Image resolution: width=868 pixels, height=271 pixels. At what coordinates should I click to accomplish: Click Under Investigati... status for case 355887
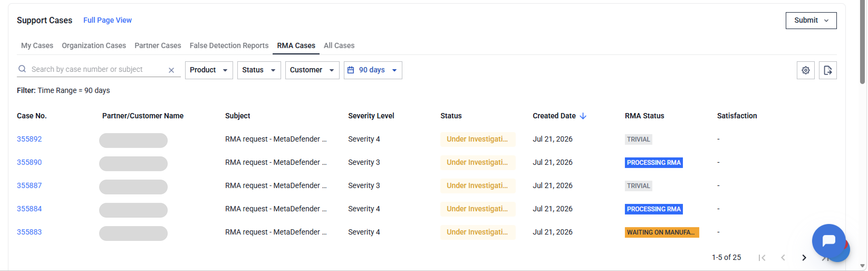[478, 186]
